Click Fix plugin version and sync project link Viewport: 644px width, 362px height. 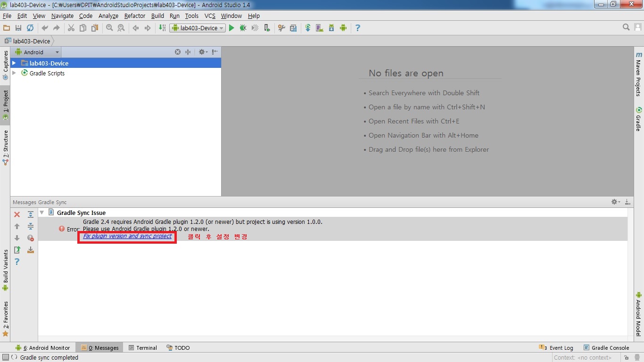point(127,236)
